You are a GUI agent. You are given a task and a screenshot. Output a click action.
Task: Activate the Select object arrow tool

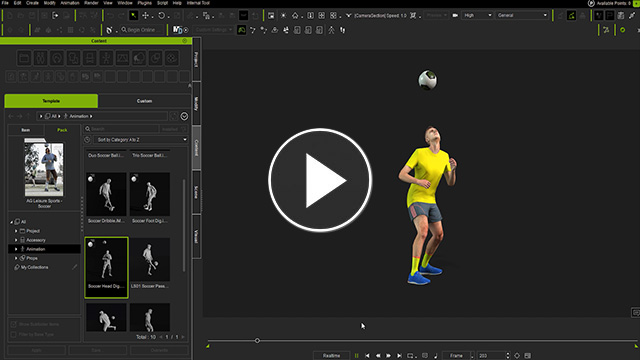pos(133,16)
